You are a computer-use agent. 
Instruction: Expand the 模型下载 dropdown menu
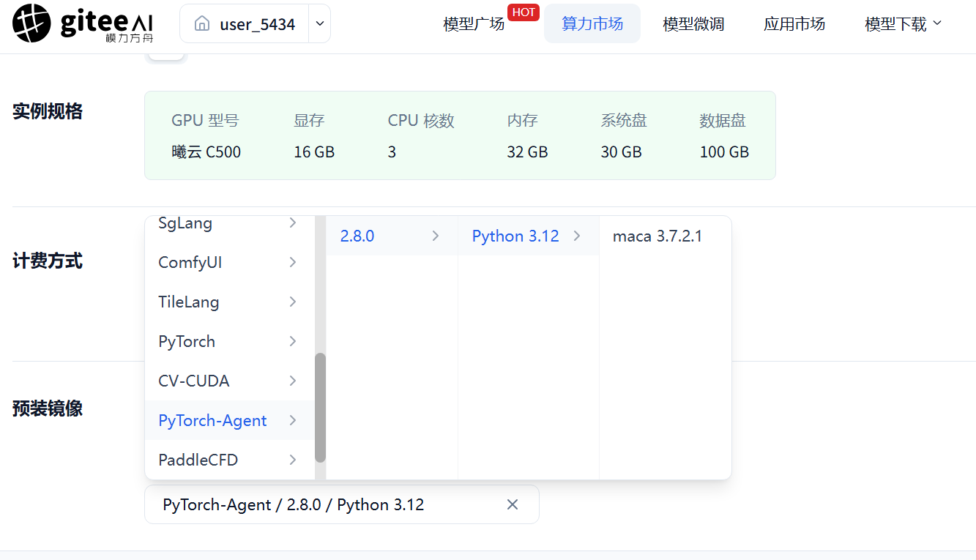click(x=904, y=24)
